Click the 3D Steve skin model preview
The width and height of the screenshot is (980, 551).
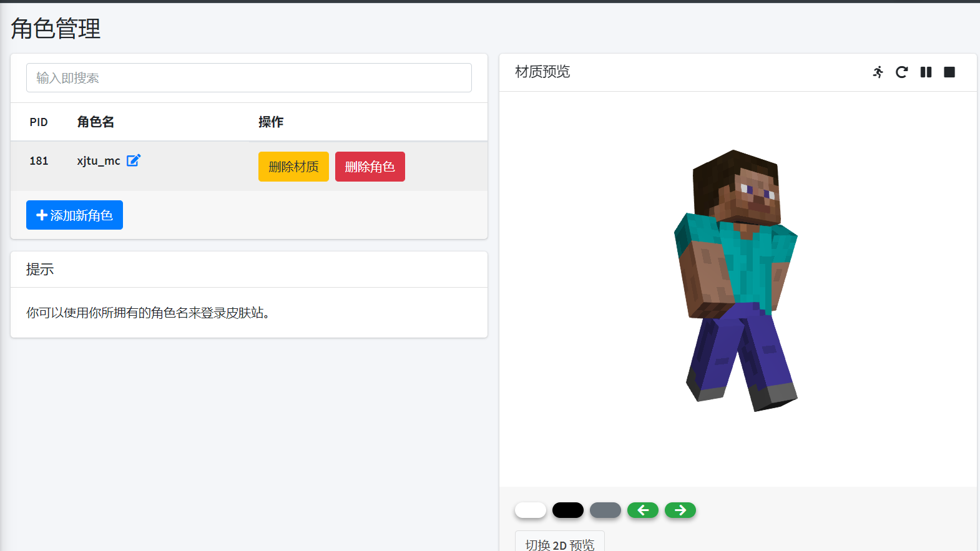coord(736,281)
